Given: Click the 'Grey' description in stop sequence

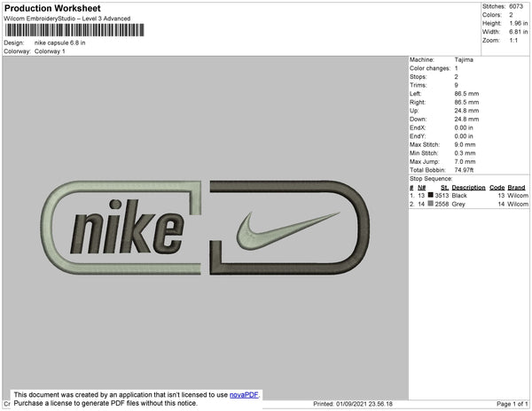Looking at the screenshot, I should [458, 204].
